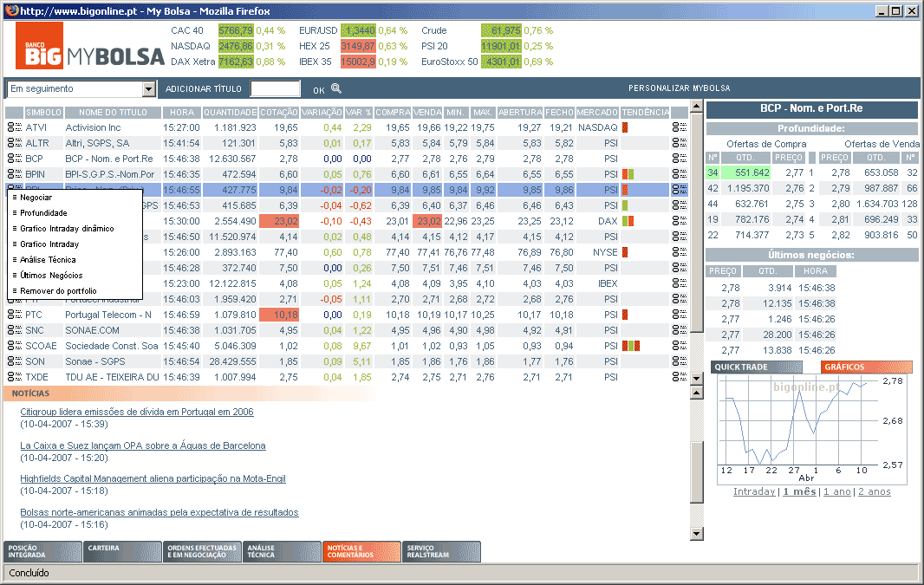Click the search magnifier icon next to OK

pyautogui.click(x=336, y=88)
